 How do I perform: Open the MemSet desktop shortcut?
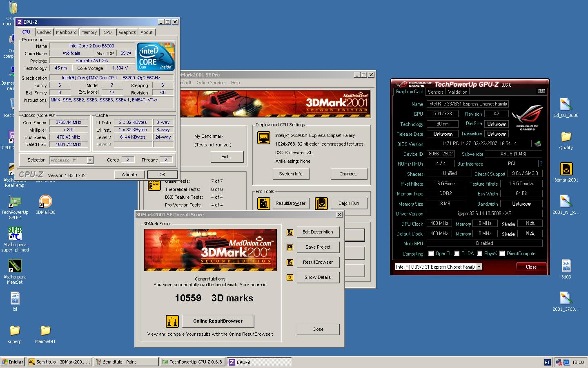click(x=15, y=272)
